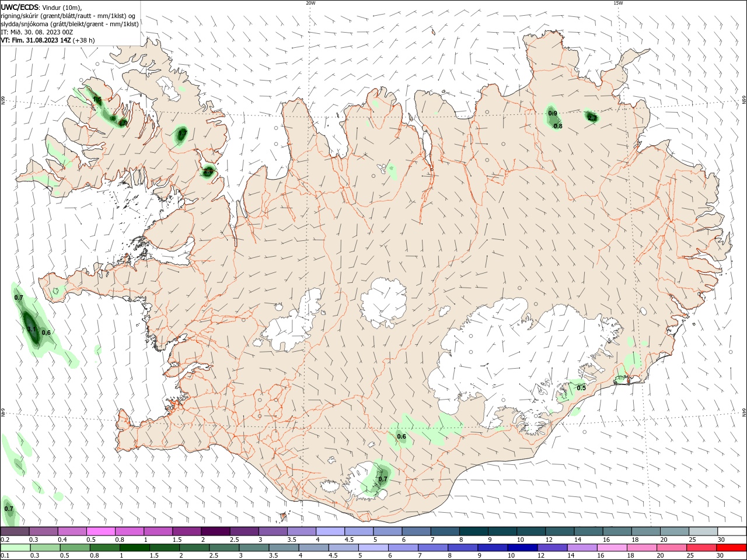The width and height of the screenshot is (747, 560).
Task: Select the dark mauve 0.2 swatch in upper legend
Action: tap(15, 531)
